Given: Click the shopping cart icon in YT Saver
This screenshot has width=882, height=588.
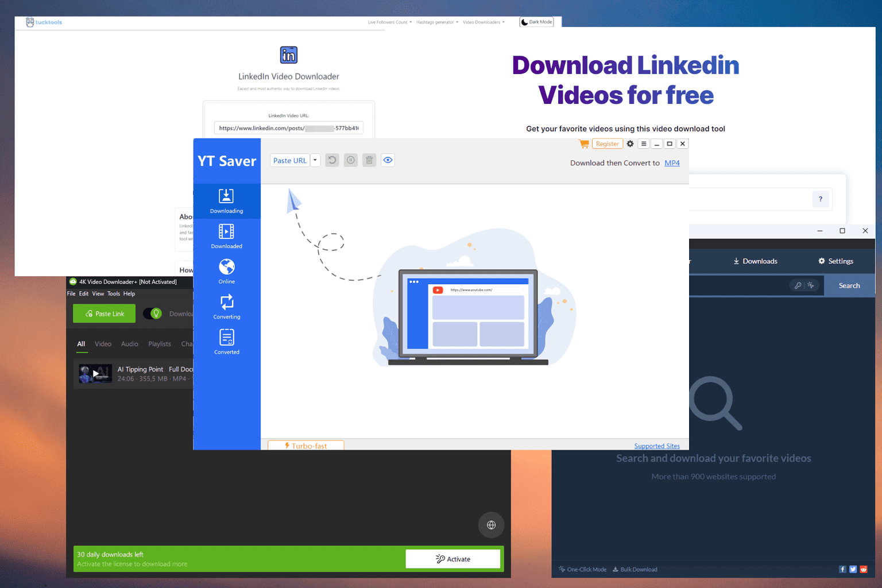Looking at the screenshot, I should click(x=583, y=144).
